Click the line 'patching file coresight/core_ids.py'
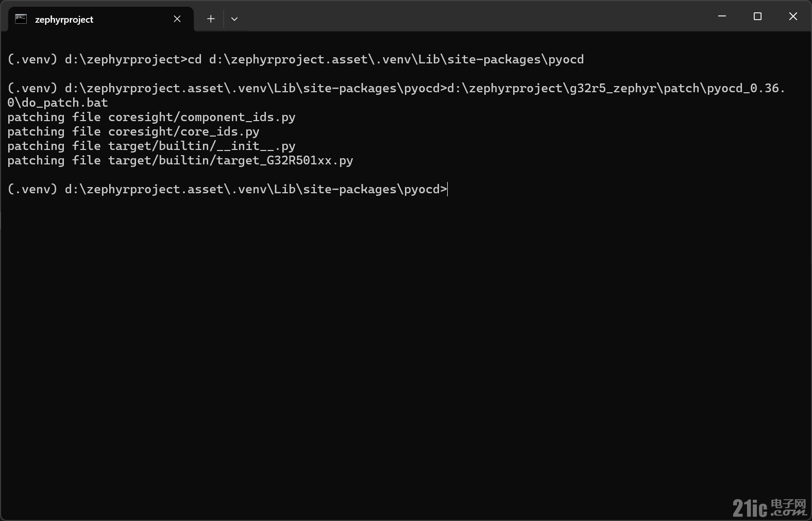The width and height of the screenshot is (812, 521). point(133,132)
